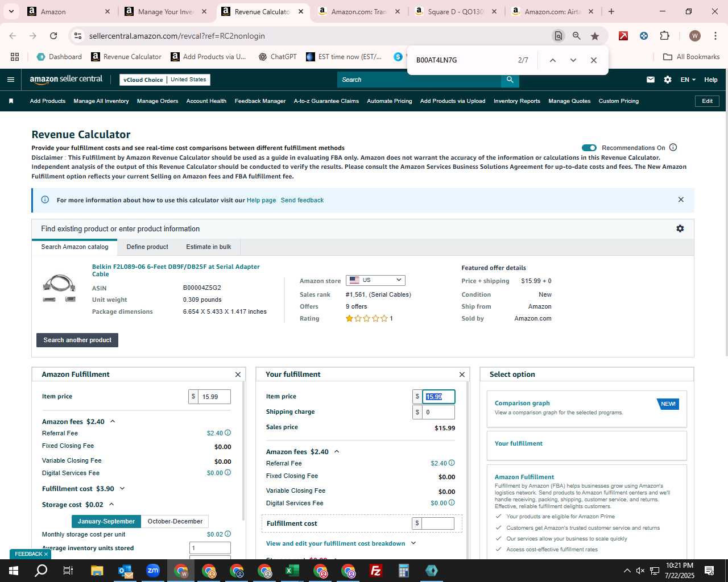
Task: Switch to the Manage Your Inventory browser tab
Action: 165,11
